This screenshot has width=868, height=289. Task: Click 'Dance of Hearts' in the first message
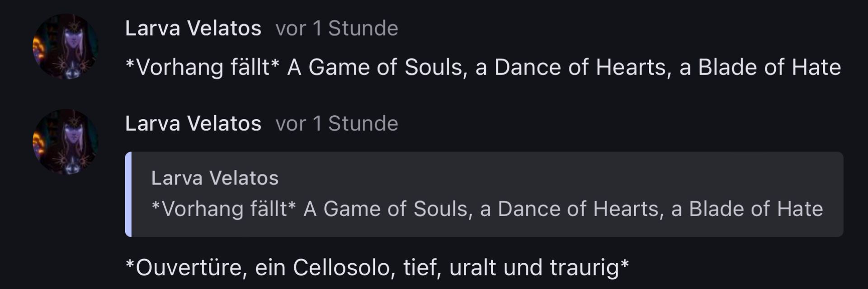point(580,68)
